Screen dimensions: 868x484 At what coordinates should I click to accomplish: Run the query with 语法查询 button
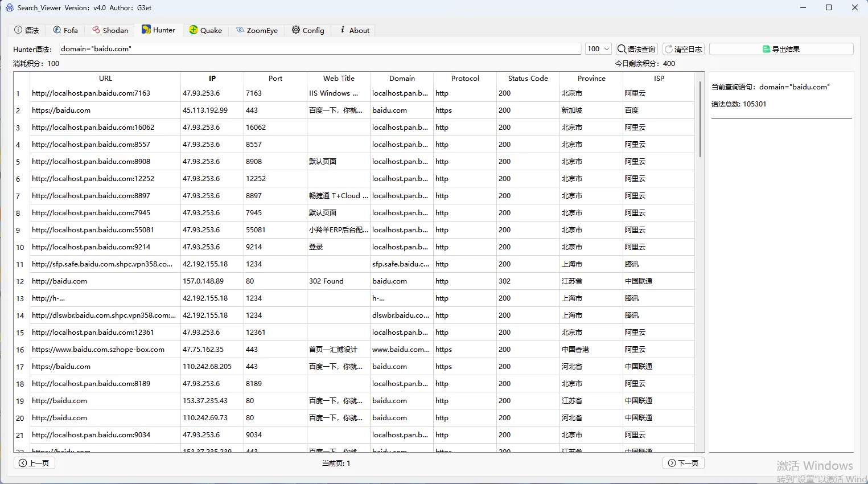tap(637, 49)
